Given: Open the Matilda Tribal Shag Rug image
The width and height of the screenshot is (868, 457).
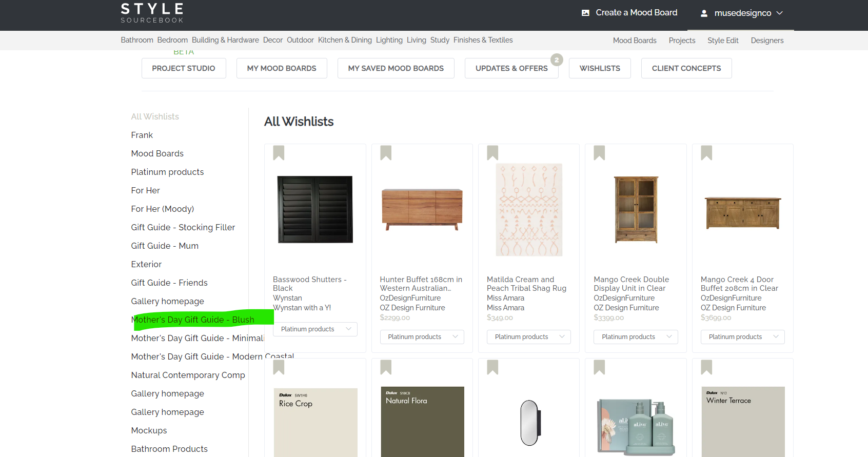Looking at the screenshot, I should point(529,210).
